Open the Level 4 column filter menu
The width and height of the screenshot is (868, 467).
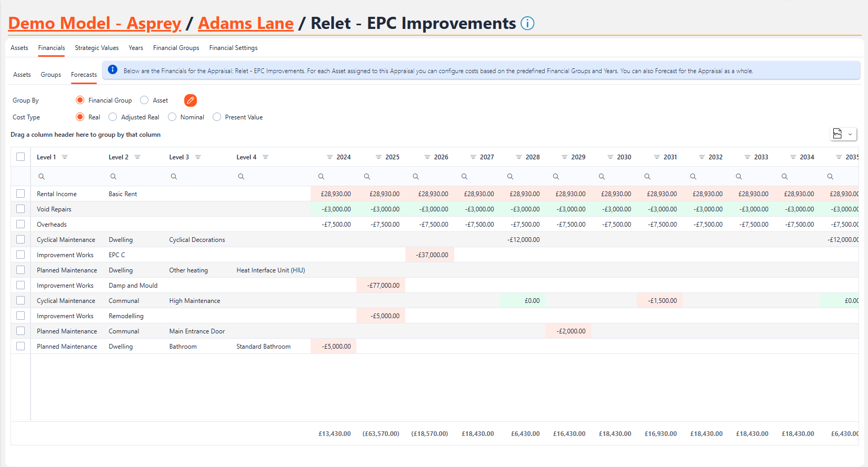click(x=265, y=157)
